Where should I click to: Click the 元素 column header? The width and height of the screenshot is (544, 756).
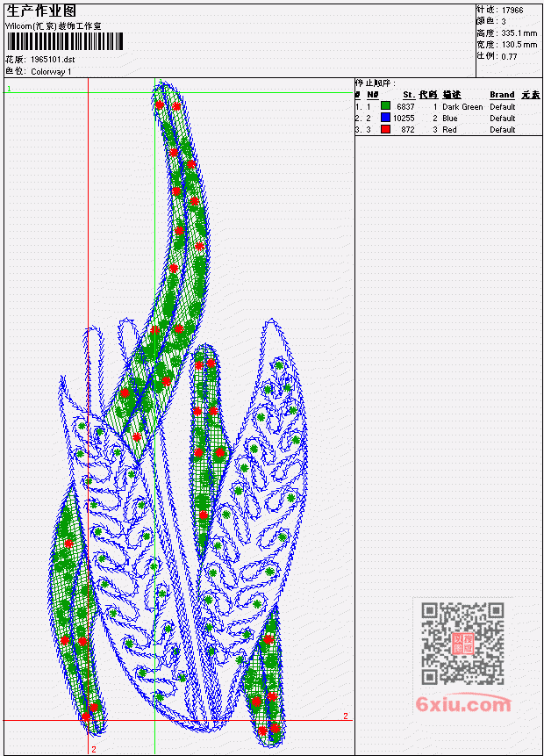tap(531, 95)
